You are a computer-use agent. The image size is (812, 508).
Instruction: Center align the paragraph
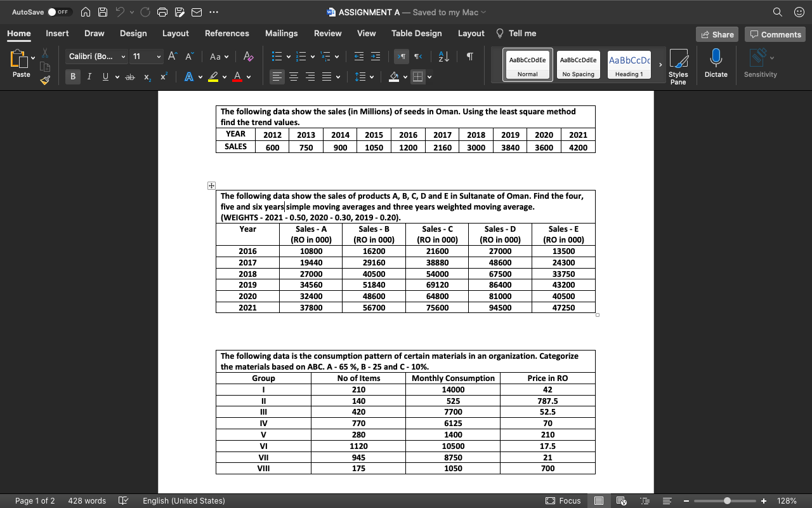[292, 77]
